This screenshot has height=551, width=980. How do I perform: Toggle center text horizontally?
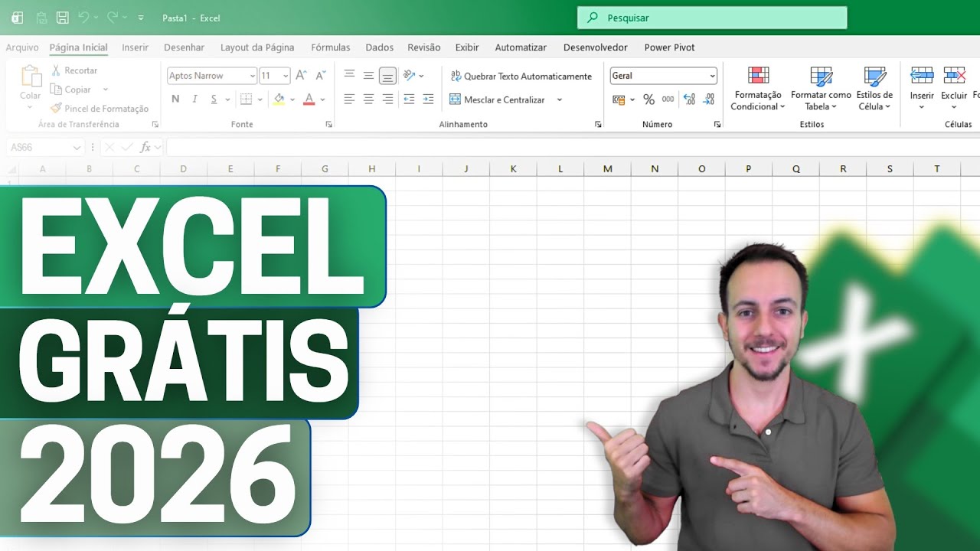click(368, 99)
